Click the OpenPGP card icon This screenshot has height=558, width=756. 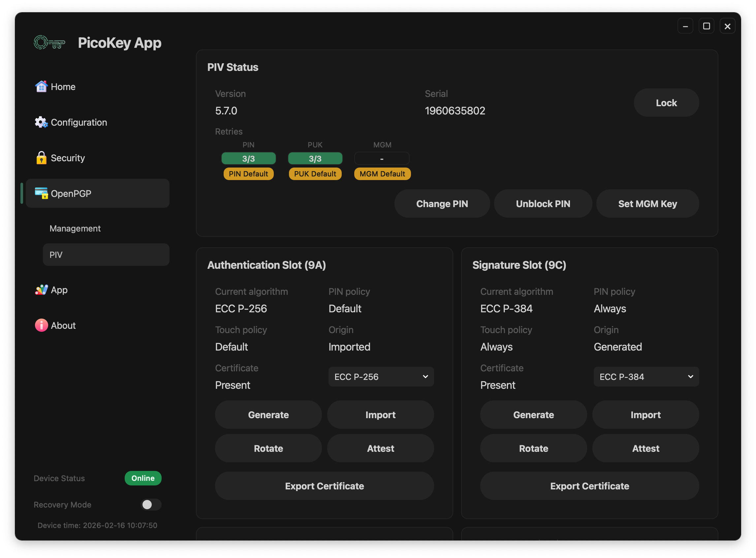pos(41,194)
